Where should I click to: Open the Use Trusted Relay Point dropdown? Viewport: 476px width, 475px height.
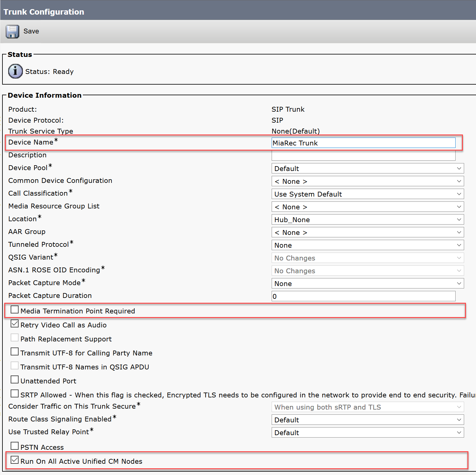coord(368,433)
